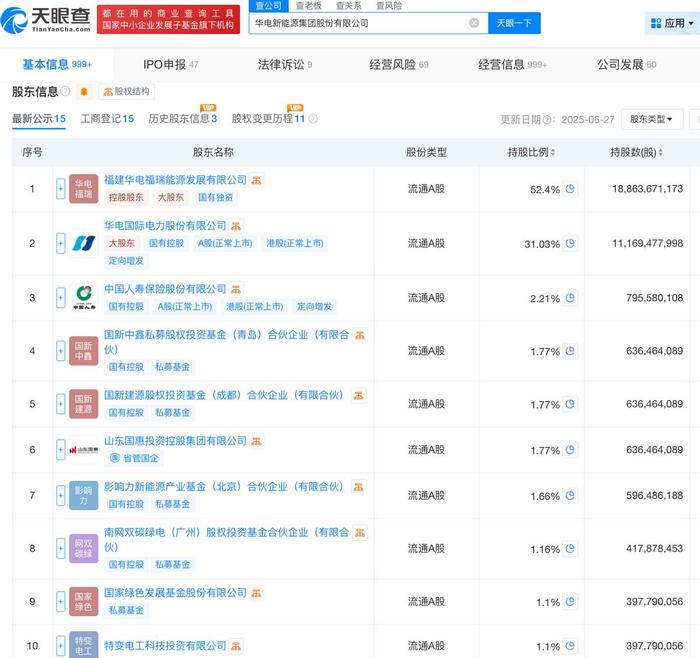Select 历史股东信息 3 sub-tab

(183, 119)
